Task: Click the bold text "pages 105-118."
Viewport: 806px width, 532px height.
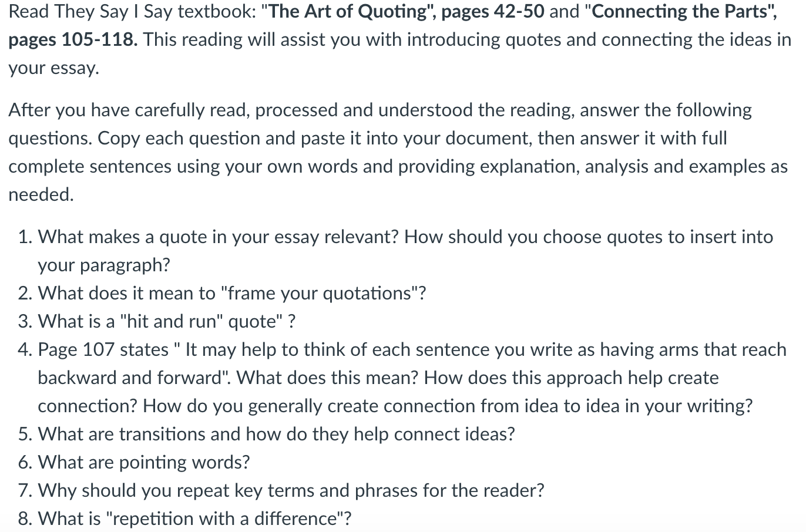Action: (73, 39)
